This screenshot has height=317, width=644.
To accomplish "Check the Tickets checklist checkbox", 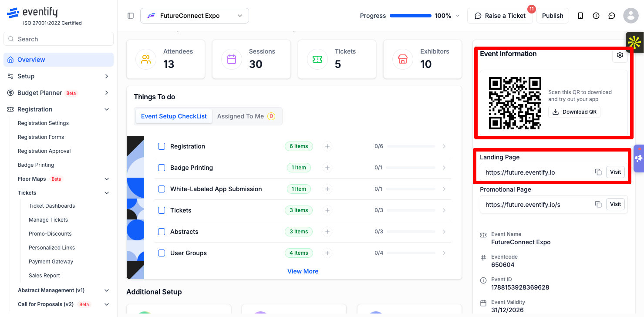I will pos(162,210).
